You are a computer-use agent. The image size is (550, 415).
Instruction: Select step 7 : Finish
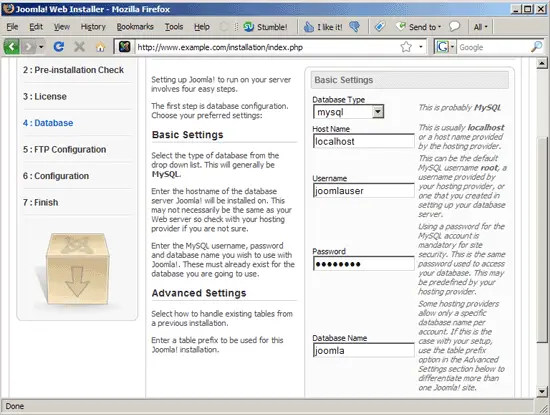pyautogui.click(x=40, y=202)
